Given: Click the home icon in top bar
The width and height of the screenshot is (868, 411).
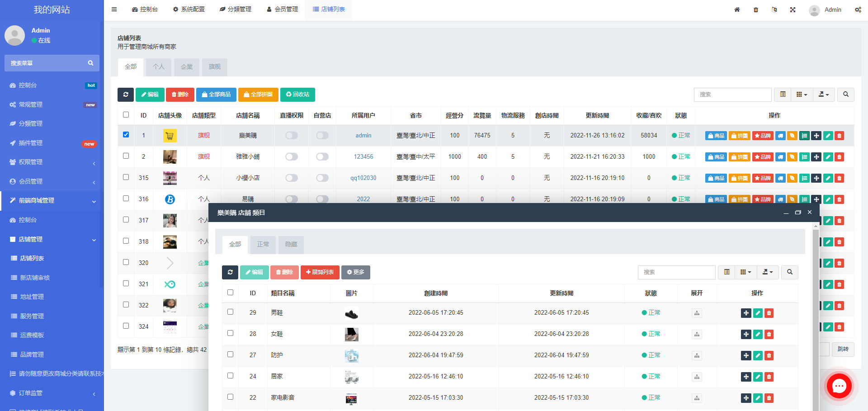Looking at the screenshot, I should coord(737,9).
